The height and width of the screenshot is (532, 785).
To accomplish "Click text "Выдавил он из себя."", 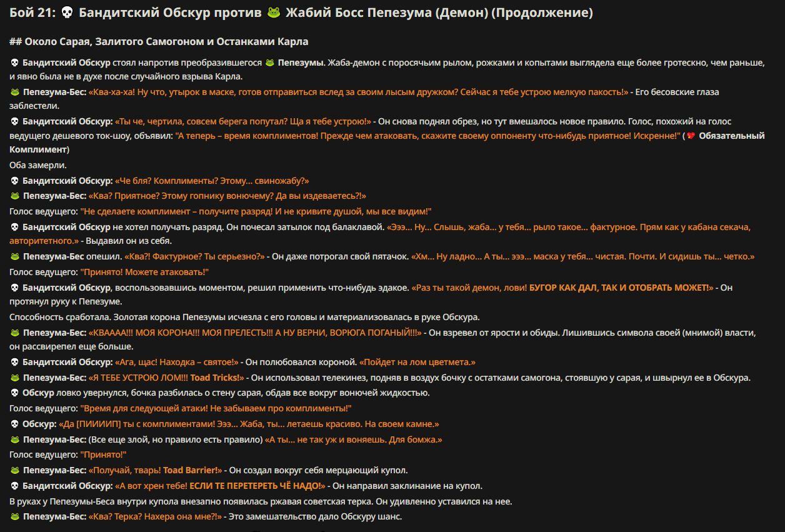I will [x=128, y=241].
